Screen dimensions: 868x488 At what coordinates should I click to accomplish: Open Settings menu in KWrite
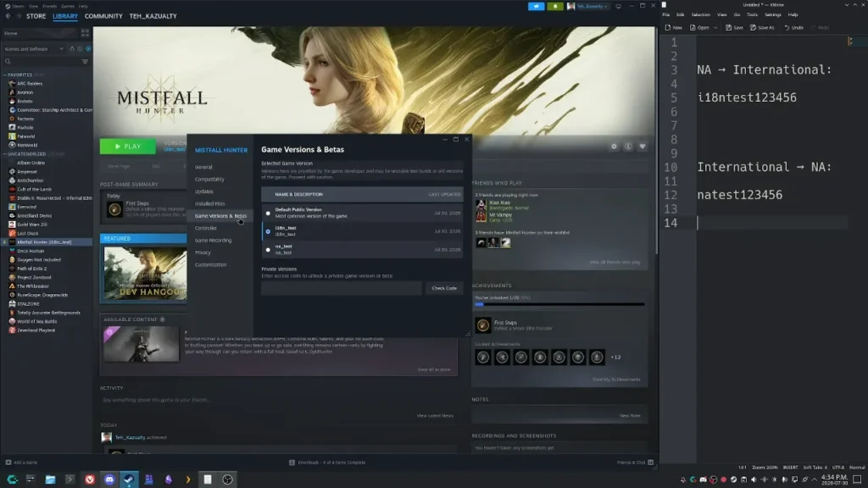pos(773,15)
